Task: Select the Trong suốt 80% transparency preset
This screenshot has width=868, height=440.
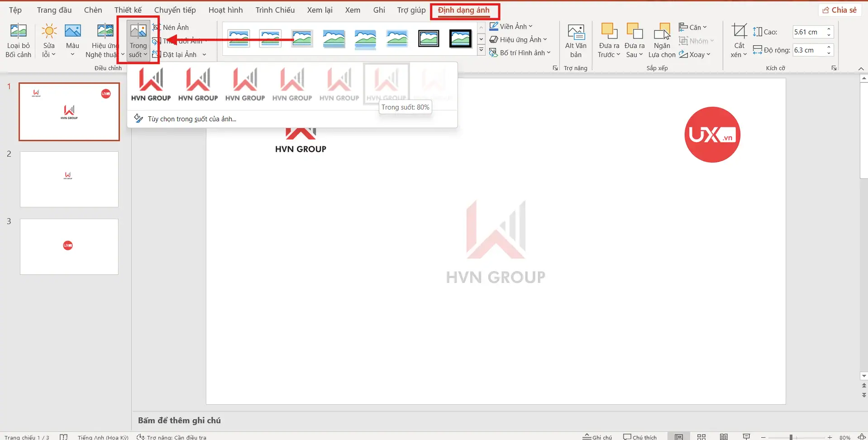Action: tap(386, 83)
